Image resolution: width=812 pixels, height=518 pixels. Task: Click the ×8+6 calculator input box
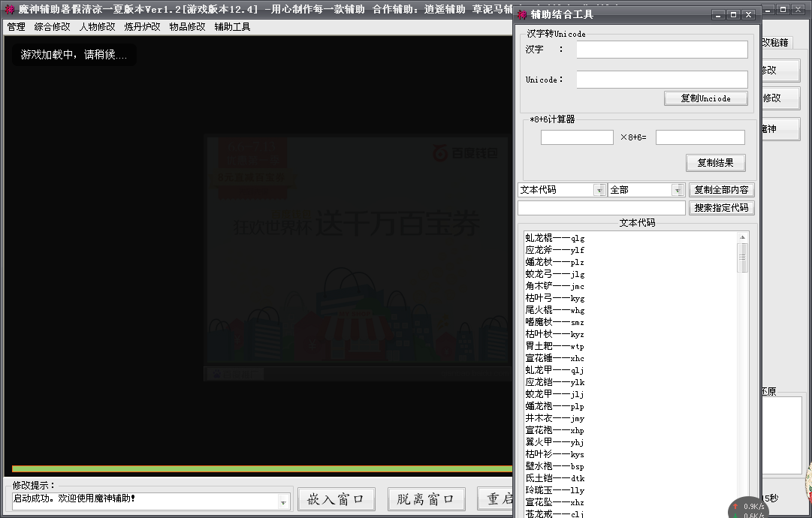point(577,137)
